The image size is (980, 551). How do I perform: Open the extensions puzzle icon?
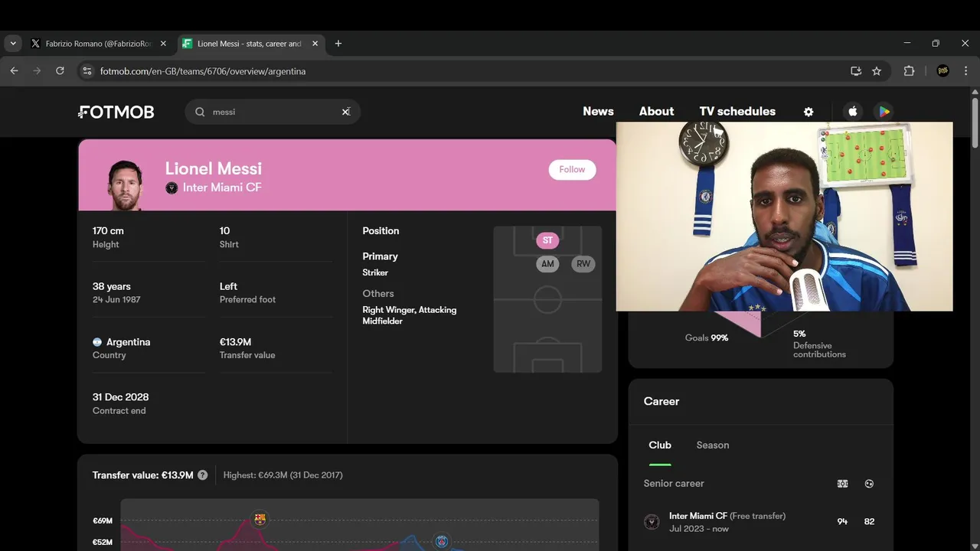click(x=909, y=71)
